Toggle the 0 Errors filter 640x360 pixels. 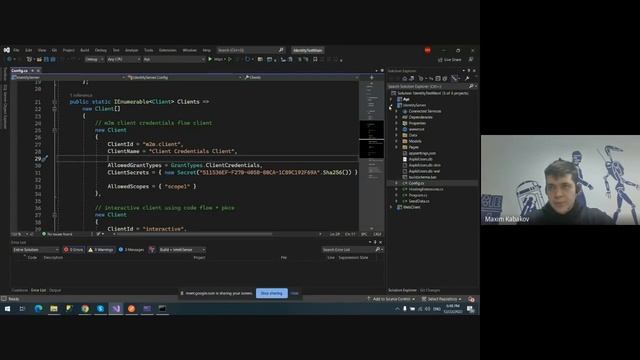(x=73, y=249)
